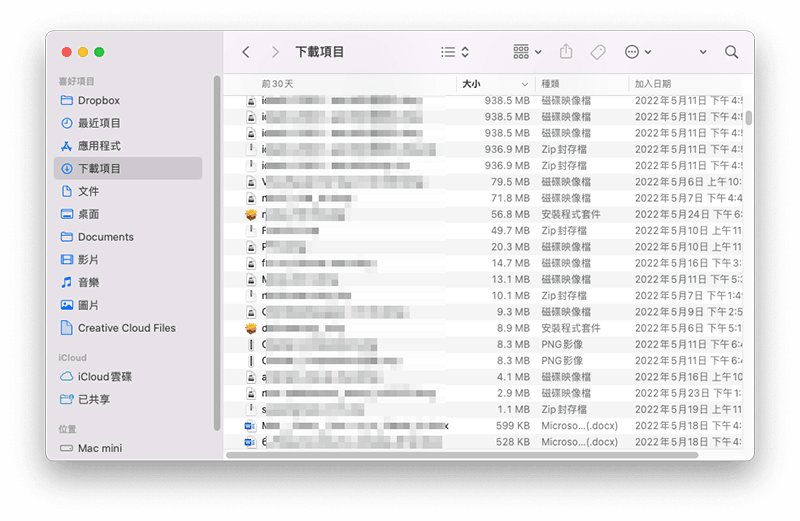800x521 pixels.
Task: Toggle sort direction chevron in 大小 column
Action: coord(524,84)
